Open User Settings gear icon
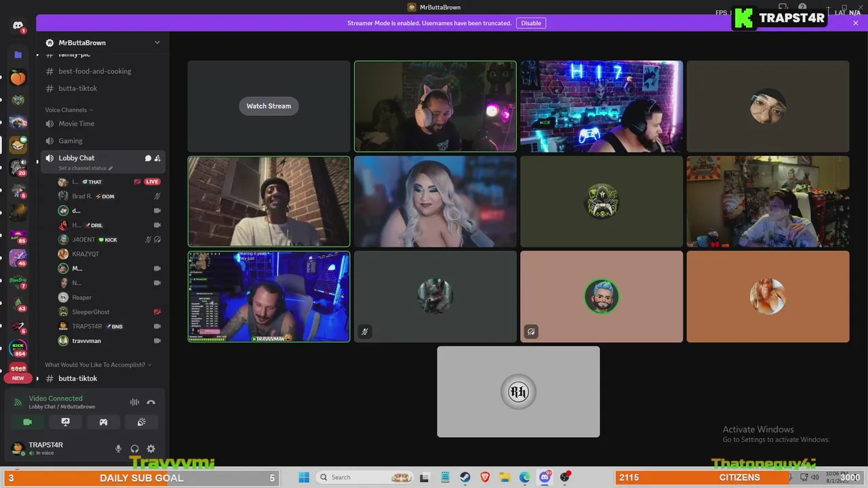This screenshot has width=868, height=488. [x=151, y=449]
